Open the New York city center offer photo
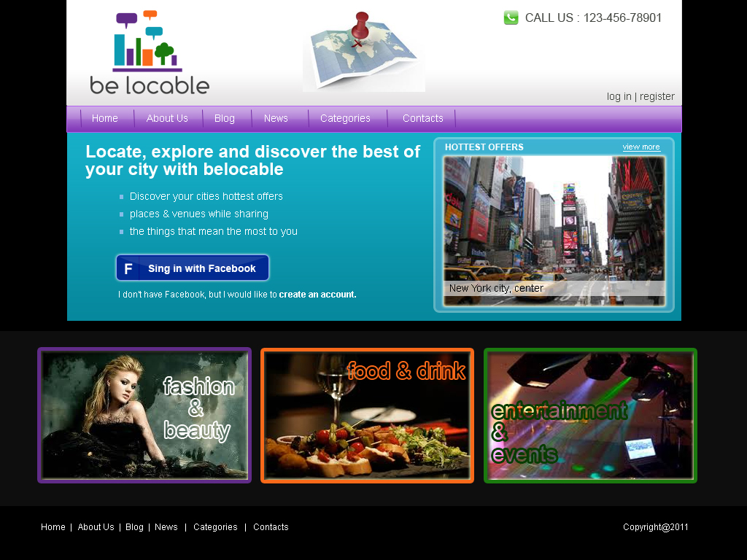Viewport: 747px width, 560px height. point(554,231)
